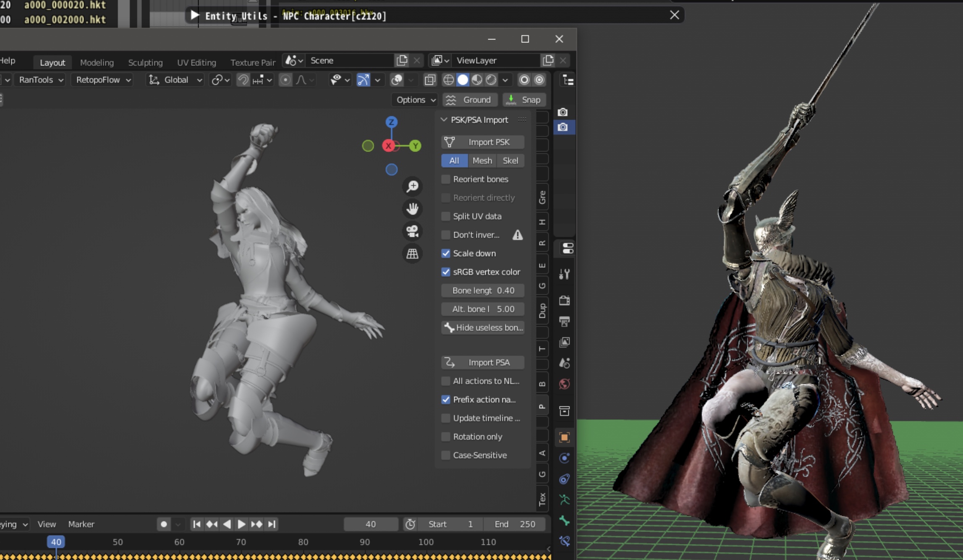Click the zoom view magnifier icon

click(412, 186)
